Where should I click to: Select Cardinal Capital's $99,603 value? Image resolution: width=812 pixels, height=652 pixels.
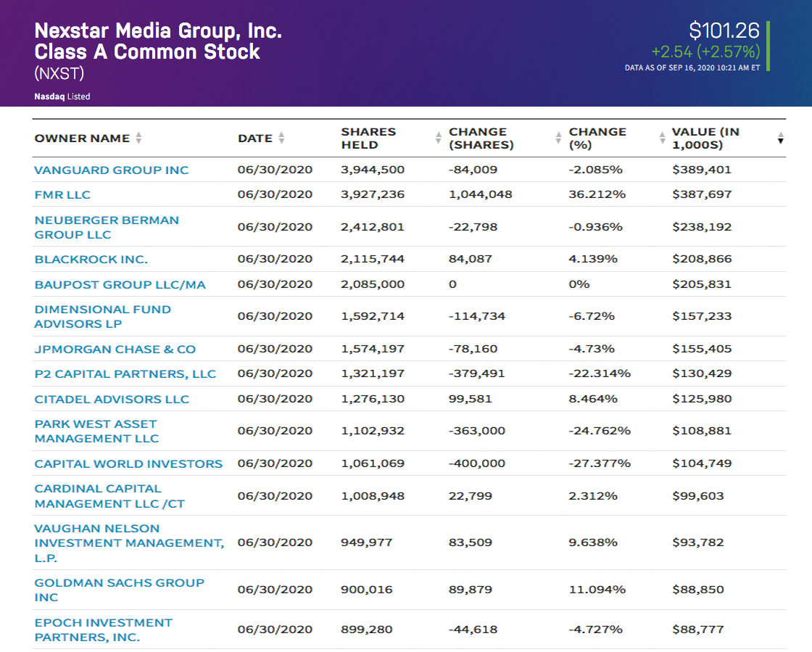pos(698,496)
